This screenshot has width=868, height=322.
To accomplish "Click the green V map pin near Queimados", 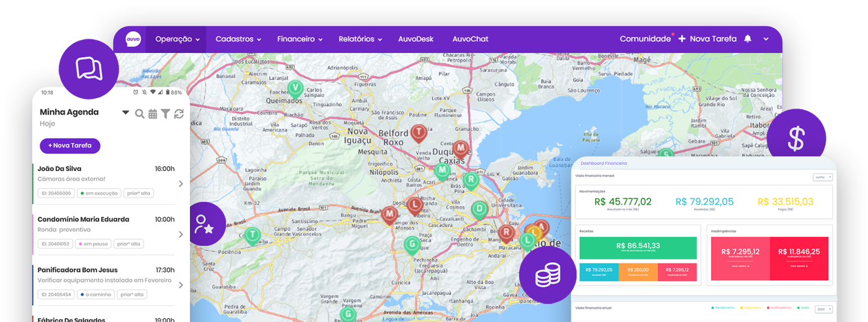I will (295, 87).
